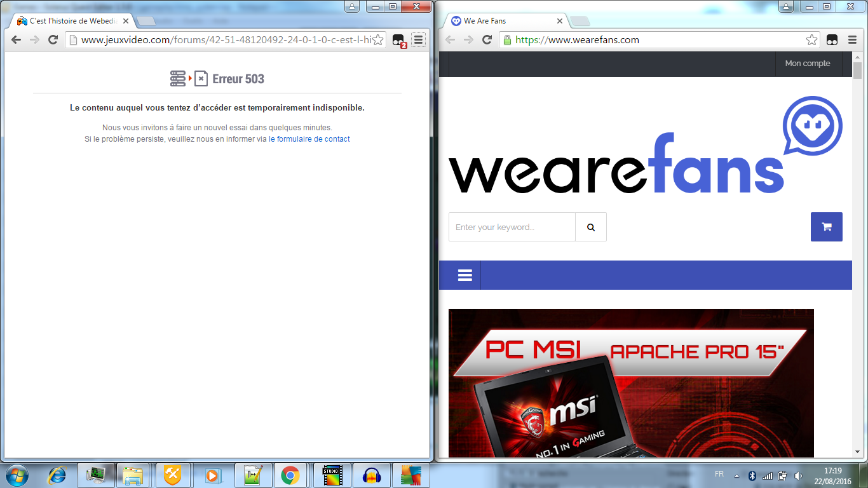This screenshot has width=868, height=488.
Task: Open new tab in jeuxvideo.com window
Action: tap(147, 22)
